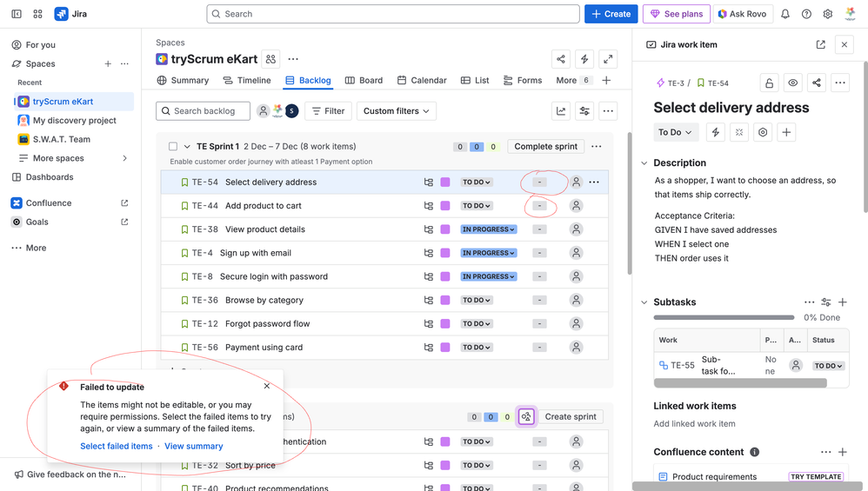Collapse the TE Sprint 1 section chevron
Viewport: 868px width, 491px height.
pos(187,147)
